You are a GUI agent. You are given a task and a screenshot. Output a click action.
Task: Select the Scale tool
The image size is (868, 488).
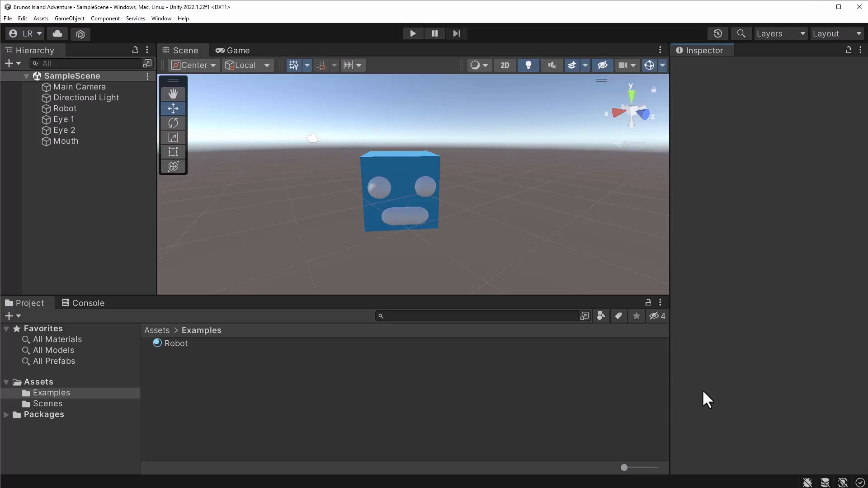[173, 137]
